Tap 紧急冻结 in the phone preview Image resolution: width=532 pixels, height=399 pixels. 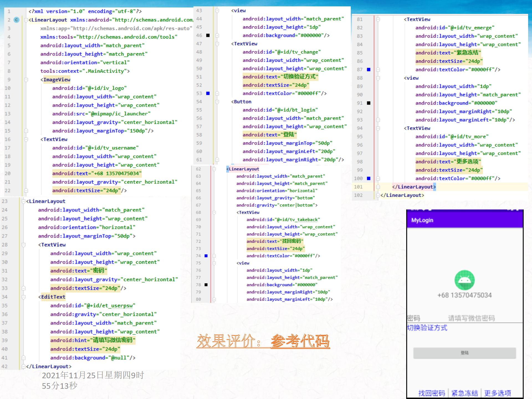click(x=464, y=393)
